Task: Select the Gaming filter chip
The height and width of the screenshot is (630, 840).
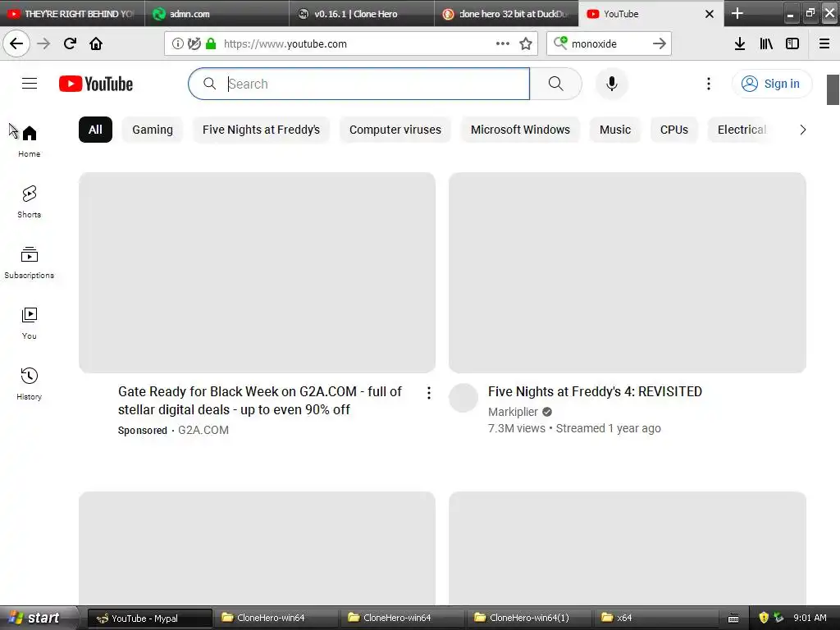Action: [153, 130]
